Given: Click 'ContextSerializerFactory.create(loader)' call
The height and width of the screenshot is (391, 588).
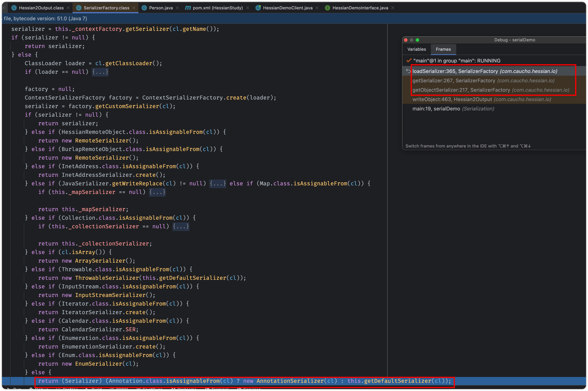Looking at the screenshot, I should click(209, 98).
